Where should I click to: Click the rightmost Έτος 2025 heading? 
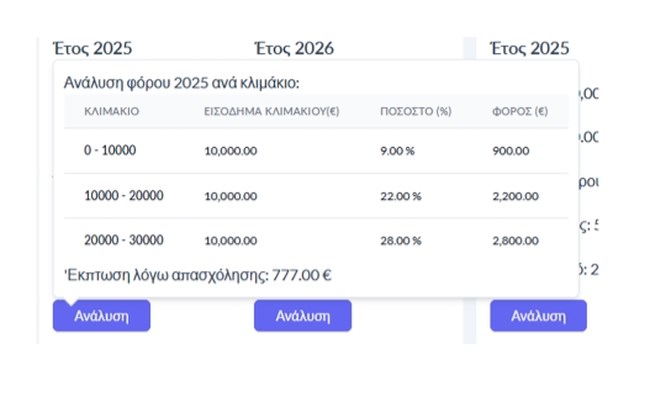(529, 48)
